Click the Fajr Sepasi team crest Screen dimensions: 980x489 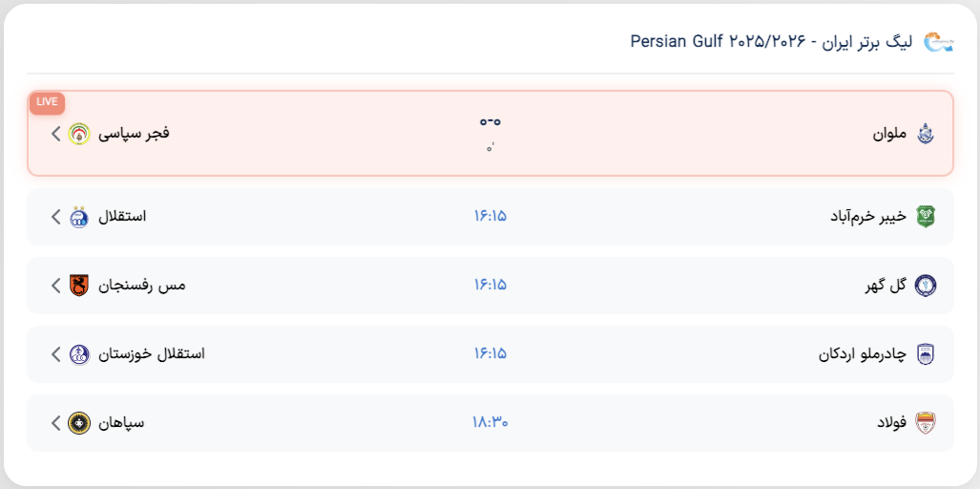(x=79, y=134)
